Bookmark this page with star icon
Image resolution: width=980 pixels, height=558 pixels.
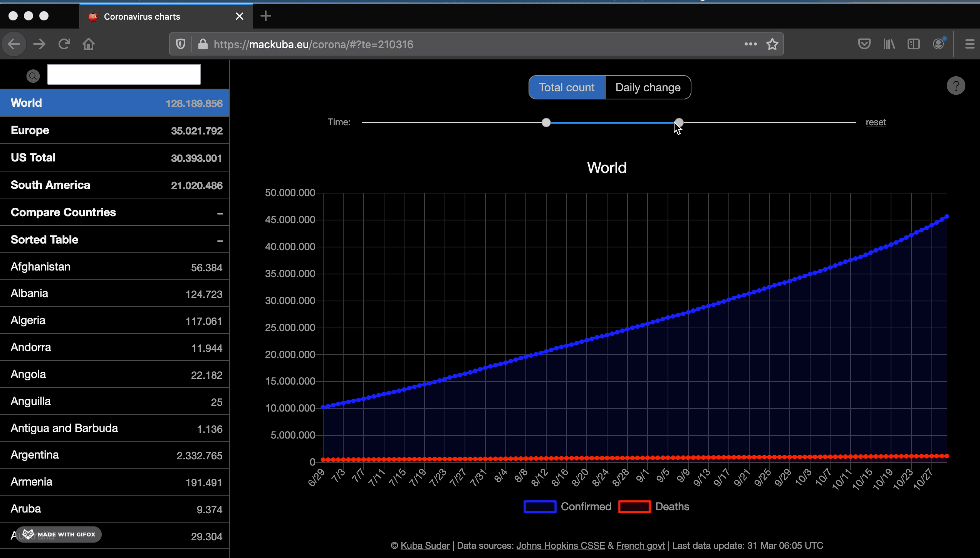(x=772, y=44)
